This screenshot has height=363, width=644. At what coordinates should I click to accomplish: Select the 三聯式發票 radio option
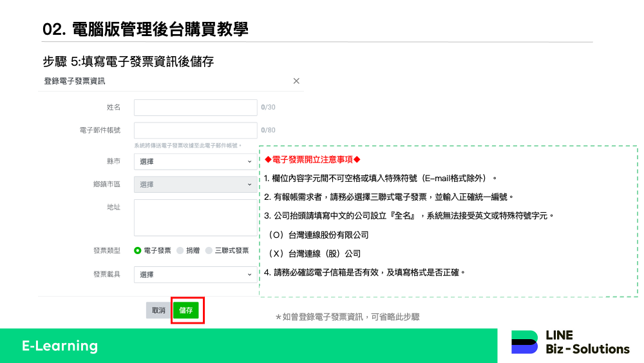pos(209,251)
